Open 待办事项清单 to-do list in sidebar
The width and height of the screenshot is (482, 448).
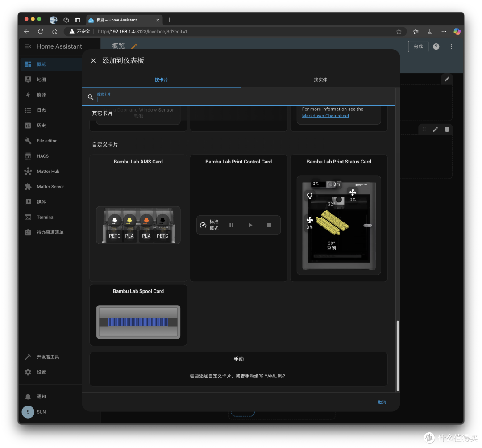(51, 233)
